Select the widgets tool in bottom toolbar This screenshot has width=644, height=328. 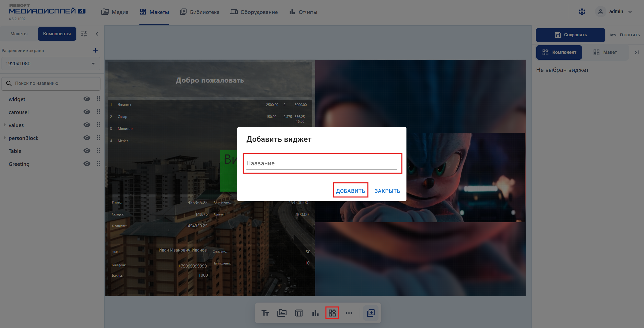(x=332, y=313)
